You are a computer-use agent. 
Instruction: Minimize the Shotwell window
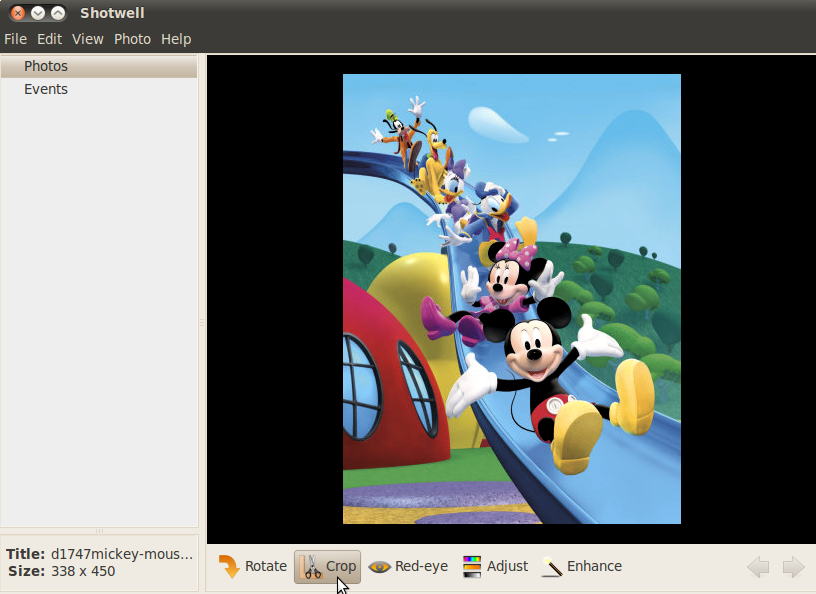pyautogui.click(x=38, y=13)
